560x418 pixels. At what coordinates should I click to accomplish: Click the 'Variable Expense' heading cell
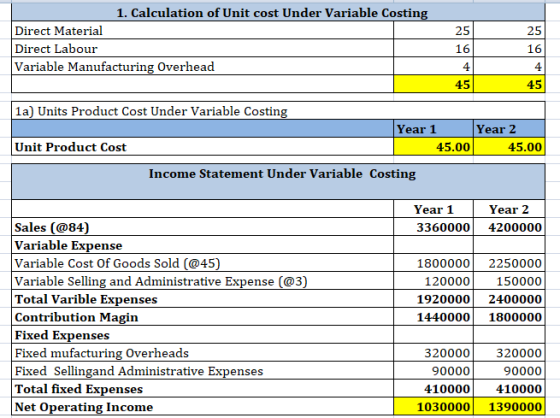point(202,245)
